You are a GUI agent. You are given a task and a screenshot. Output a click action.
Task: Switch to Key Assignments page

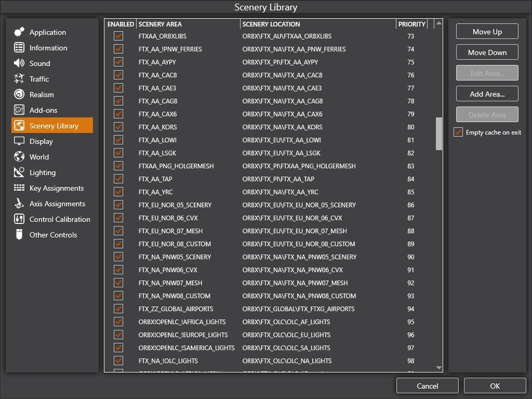pyautogui.click(x=56, y=188)
